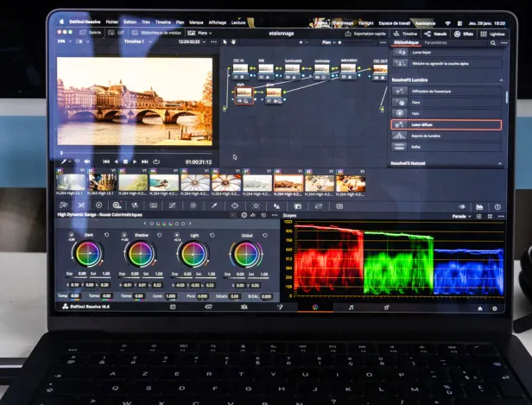The image size is (532, 405).
Task: Toggle the Effets panel button
Action: 464,34
